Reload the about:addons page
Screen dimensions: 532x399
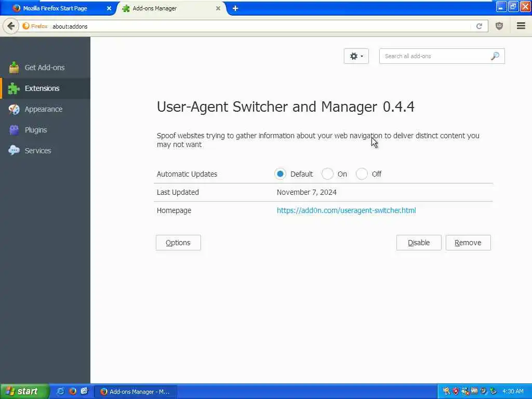click(x=479, y=26)
